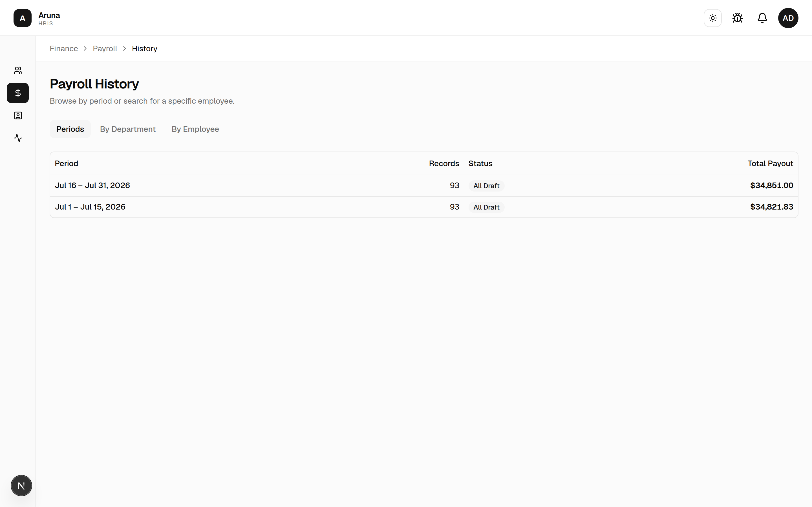
Task: Click the bug report icon in header
Action: [738, 18]
